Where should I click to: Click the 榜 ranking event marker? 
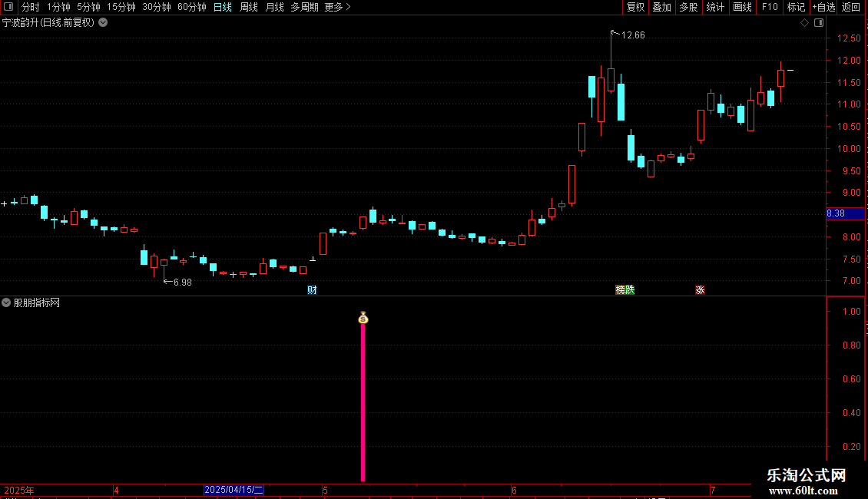(620, 290)
